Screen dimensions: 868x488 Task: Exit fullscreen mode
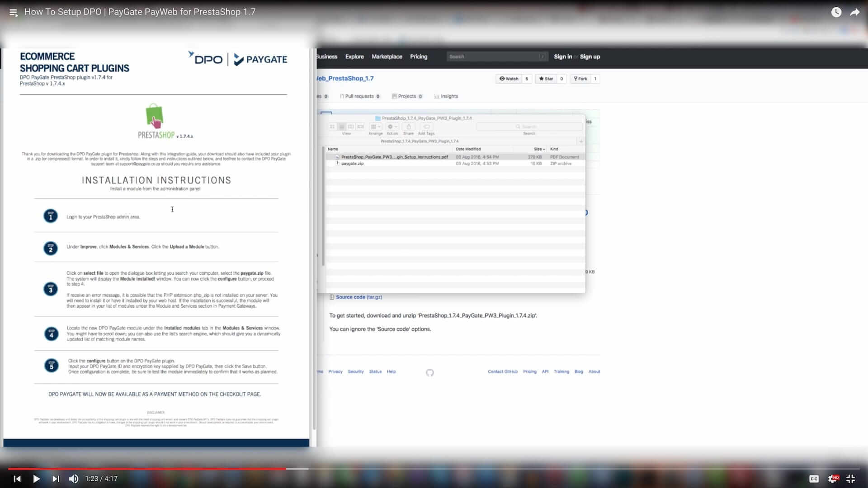pos(850,479)
